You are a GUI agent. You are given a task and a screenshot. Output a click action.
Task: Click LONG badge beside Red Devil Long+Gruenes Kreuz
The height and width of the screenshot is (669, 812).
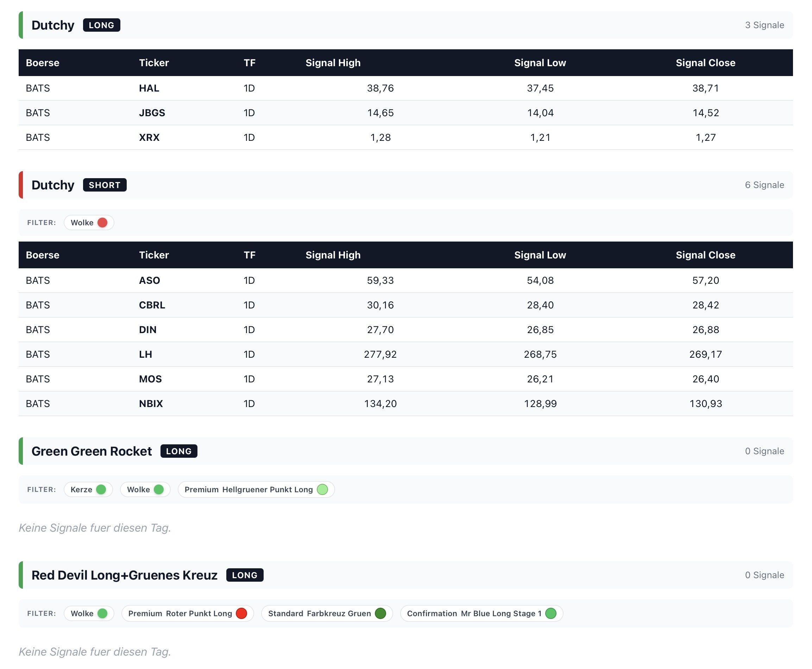(245, 575)
